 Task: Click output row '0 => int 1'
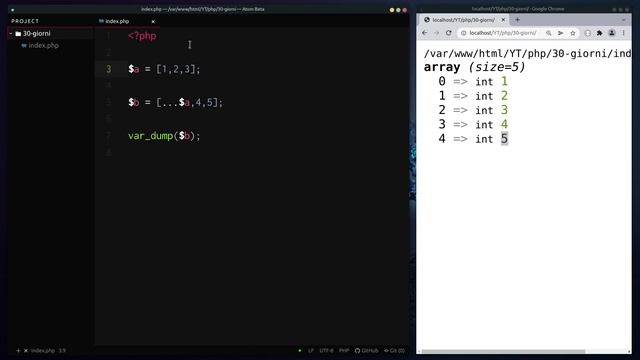(x=473, y=81)
